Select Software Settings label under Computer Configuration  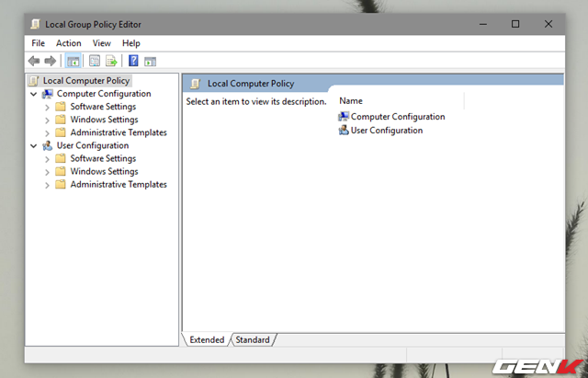[103, 107]
